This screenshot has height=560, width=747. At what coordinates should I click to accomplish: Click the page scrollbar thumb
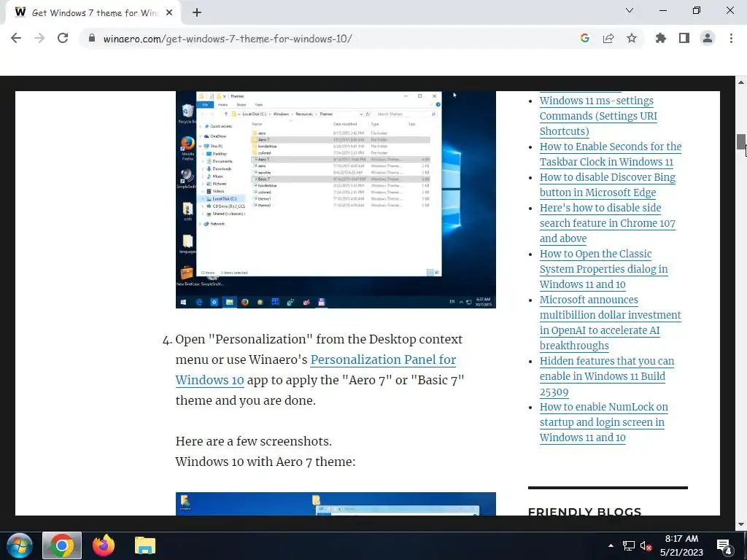click(x=741, y=142)
